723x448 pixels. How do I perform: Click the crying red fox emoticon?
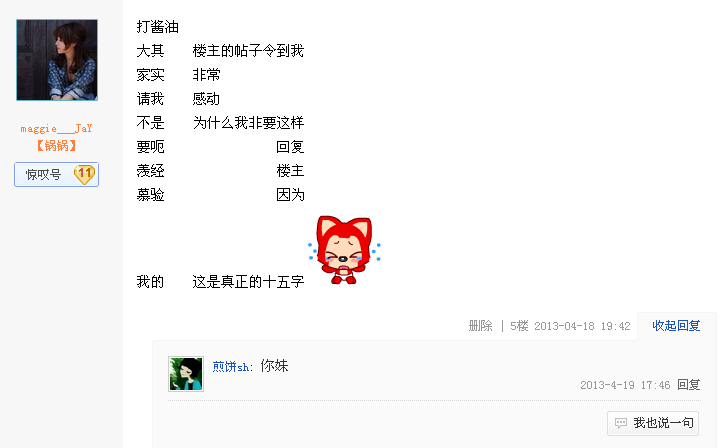(344, 250)
